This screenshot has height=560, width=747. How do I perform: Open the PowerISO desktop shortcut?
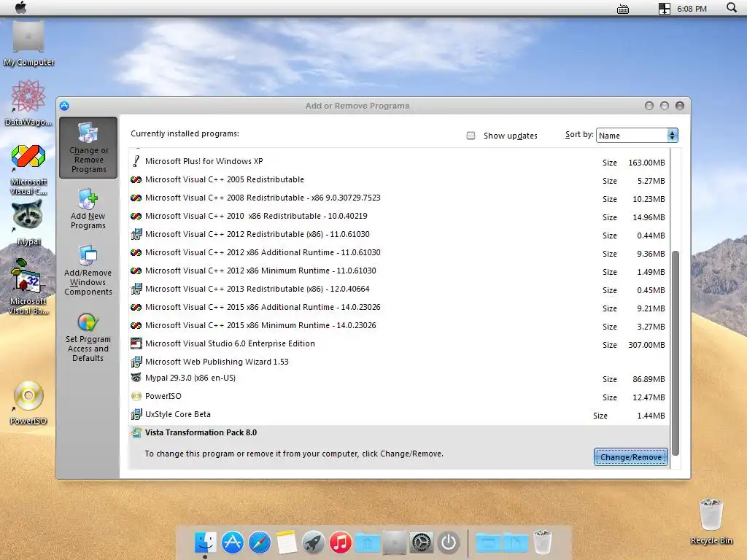click(x=28, y=402)
